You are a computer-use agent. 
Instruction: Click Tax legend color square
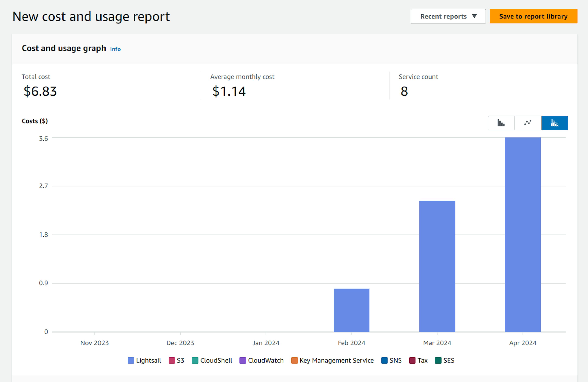click(x=412, y=360)
